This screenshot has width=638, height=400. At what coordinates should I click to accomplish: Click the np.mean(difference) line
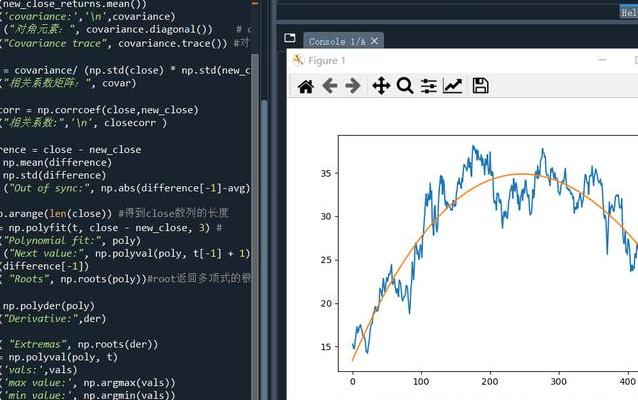(x=56, y=162)
